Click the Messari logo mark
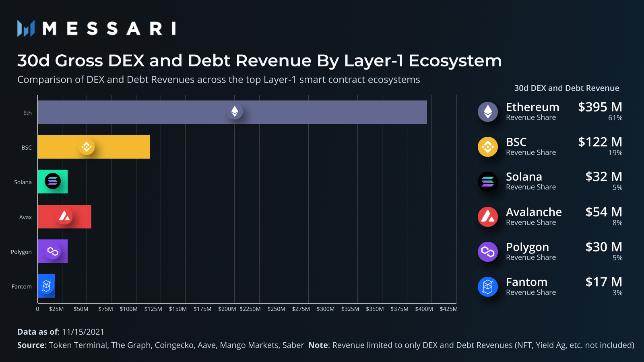The width and height of the screenshot is (644, 362). point(26,29)
